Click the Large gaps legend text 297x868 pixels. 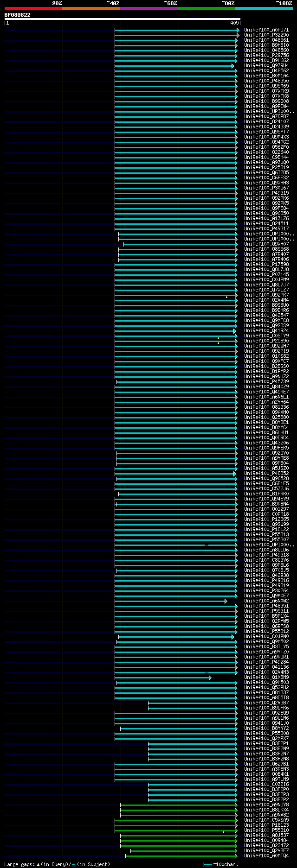57,864
